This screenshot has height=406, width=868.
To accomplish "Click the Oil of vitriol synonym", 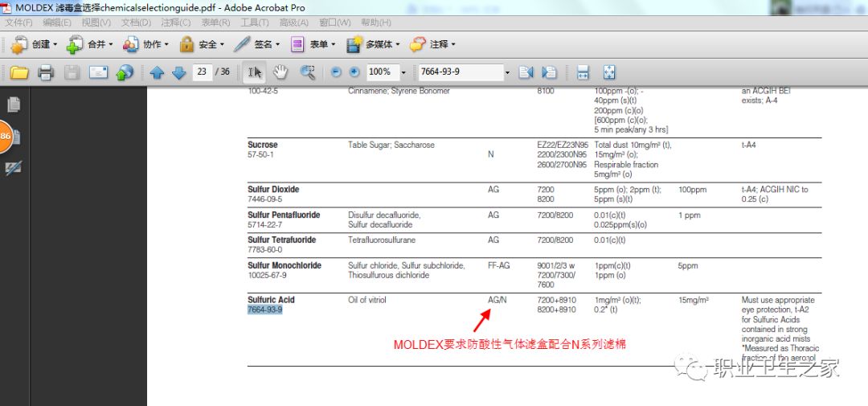I will coord(367,300).
